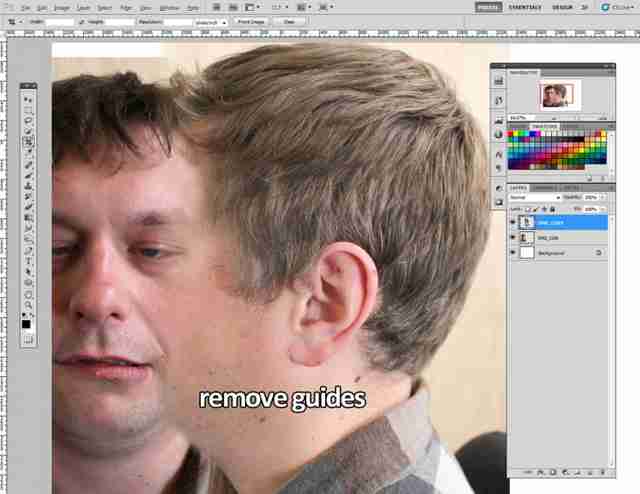Click the Navigator preview thumbnail
The height and width of the screenshot is (494, 640).
(x=557, y=96)
